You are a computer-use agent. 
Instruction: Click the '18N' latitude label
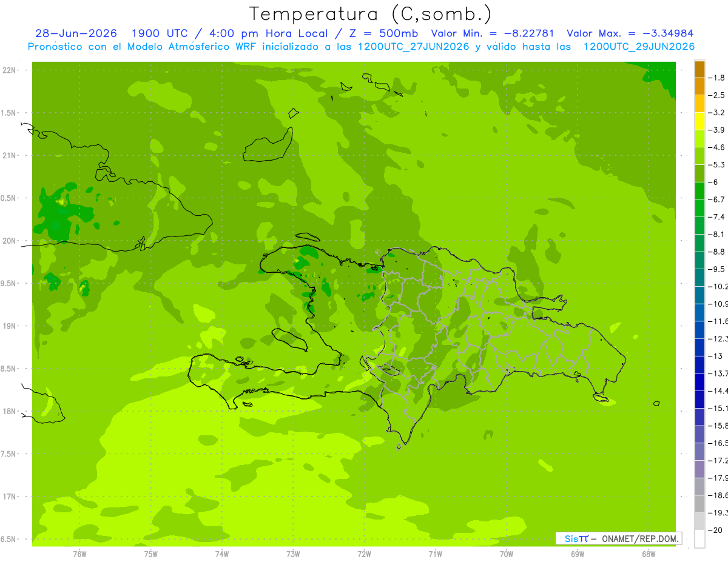tap(10, 412)
